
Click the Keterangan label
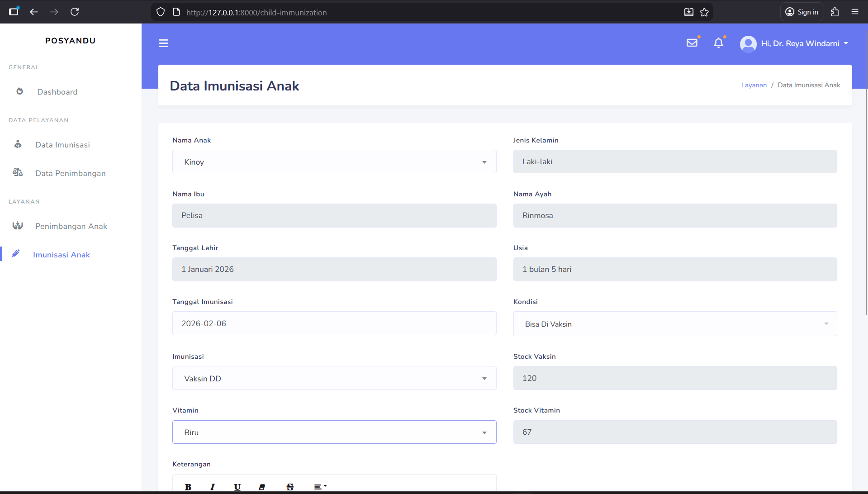pyautogui.click(x=191, y=464)
